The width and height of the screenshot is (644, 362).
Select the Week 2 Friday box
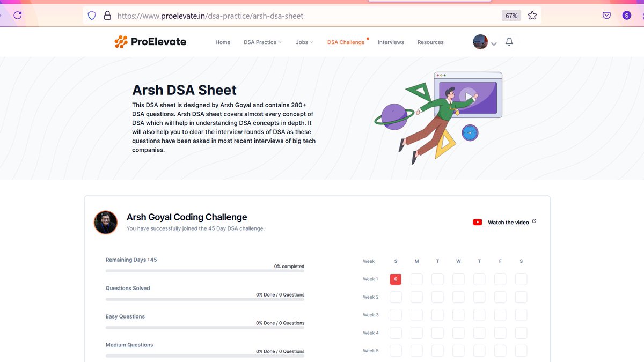pos(500,297)
